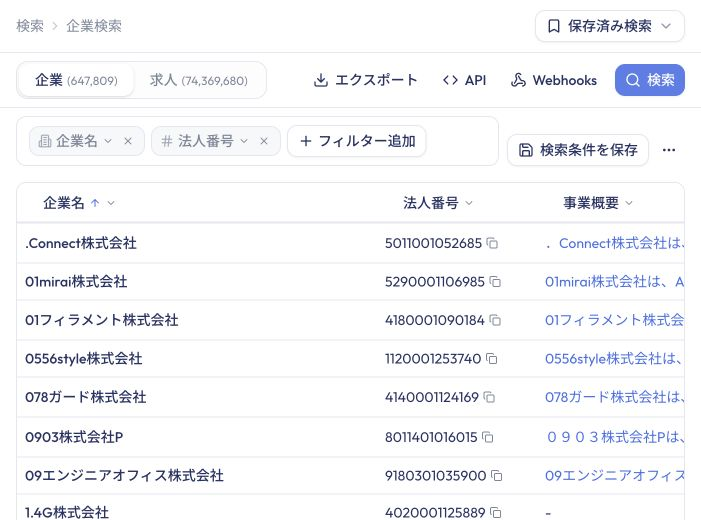Select the 01フィラメント株式会社 company name
Image resolution: width=701 pixels, height=520 pixels.
pyautogui.click(x=101, y=320)
